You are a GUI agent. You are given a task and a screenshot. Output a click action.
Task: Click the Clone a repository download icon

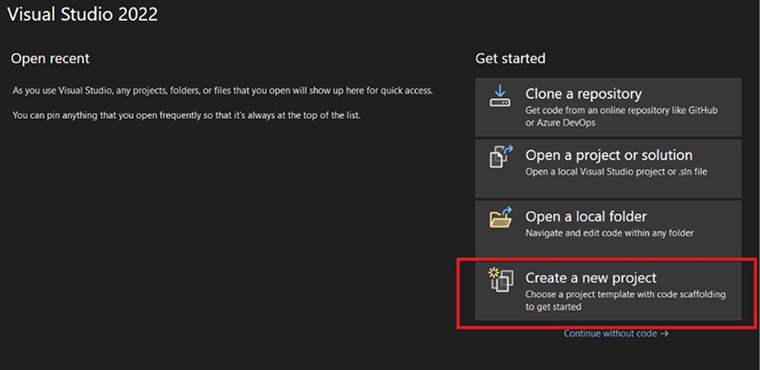[500, 97]
